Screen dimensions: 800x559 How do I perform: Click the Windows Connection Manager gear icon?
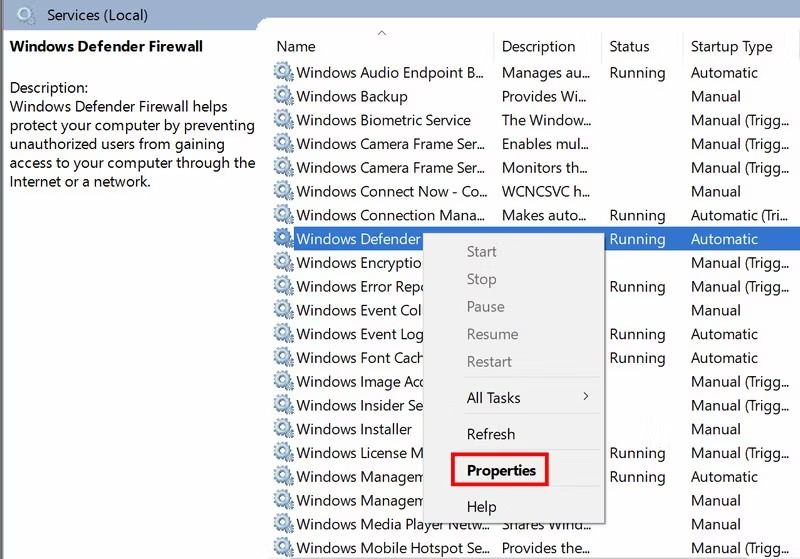coord(283,215)
